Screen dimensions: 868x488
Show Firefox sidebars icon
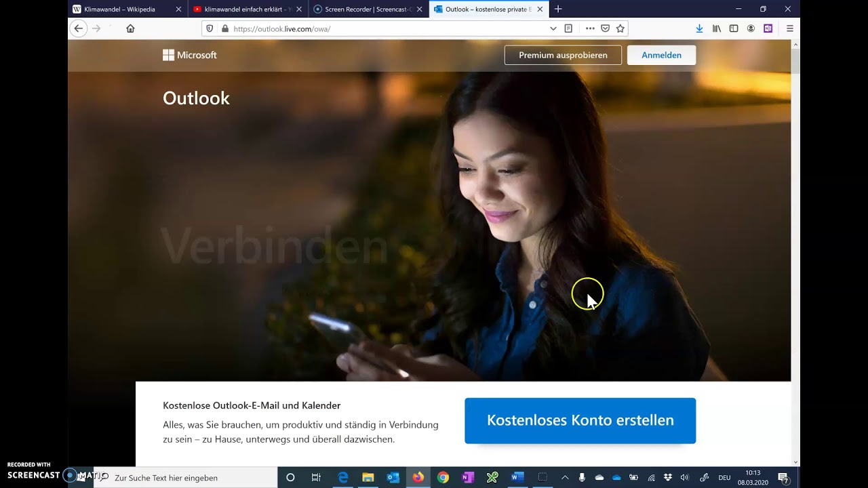(734, 28)
